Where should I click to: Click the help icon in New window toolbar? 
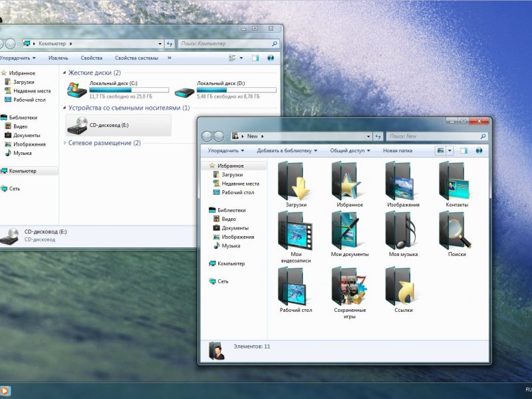click(479, 151)
